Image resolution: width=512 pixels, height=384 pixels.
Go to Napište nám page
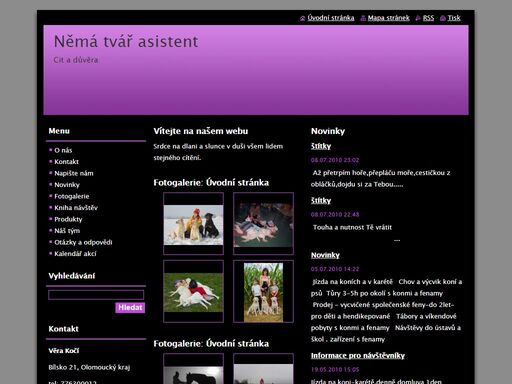(x=74, y=173)
